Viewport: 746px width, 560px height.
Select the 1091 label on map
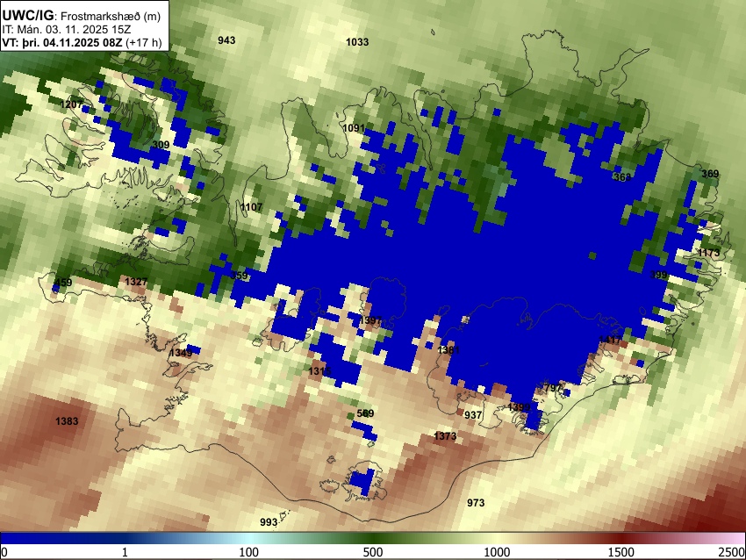point(354,128)
